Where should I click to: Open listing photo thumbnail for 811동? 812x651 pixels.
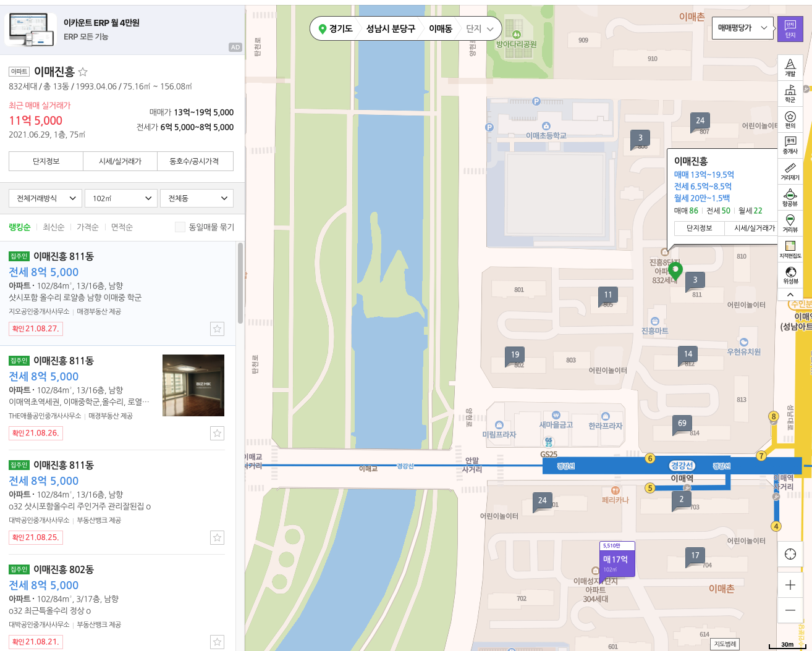(x=193, y=385)
